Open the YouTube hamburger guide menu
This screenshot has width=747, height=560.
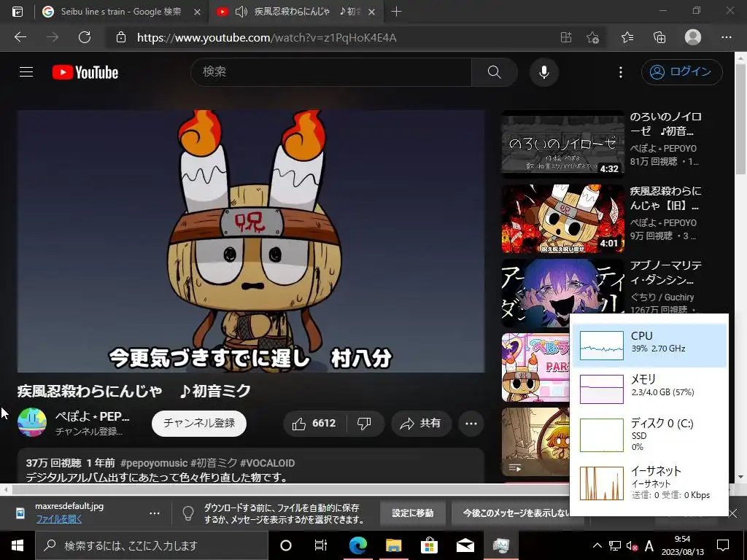click(x=26, y=72)
